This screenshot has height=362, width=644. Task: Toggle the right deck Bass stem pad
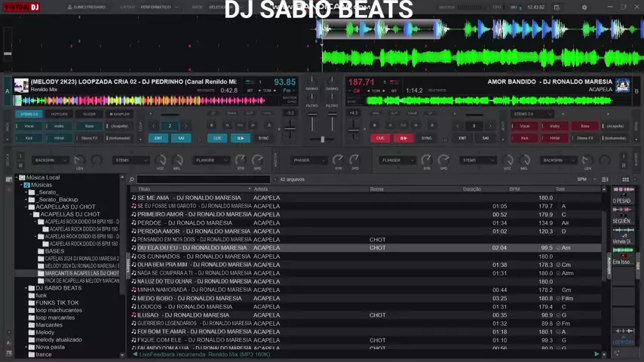584,126
